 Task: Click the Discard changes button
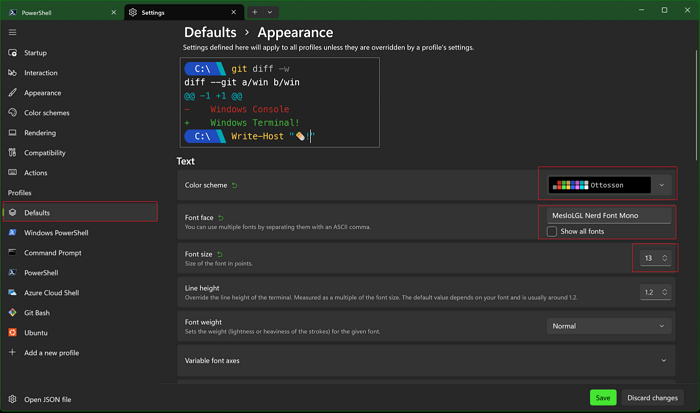[x=652, y=397]
